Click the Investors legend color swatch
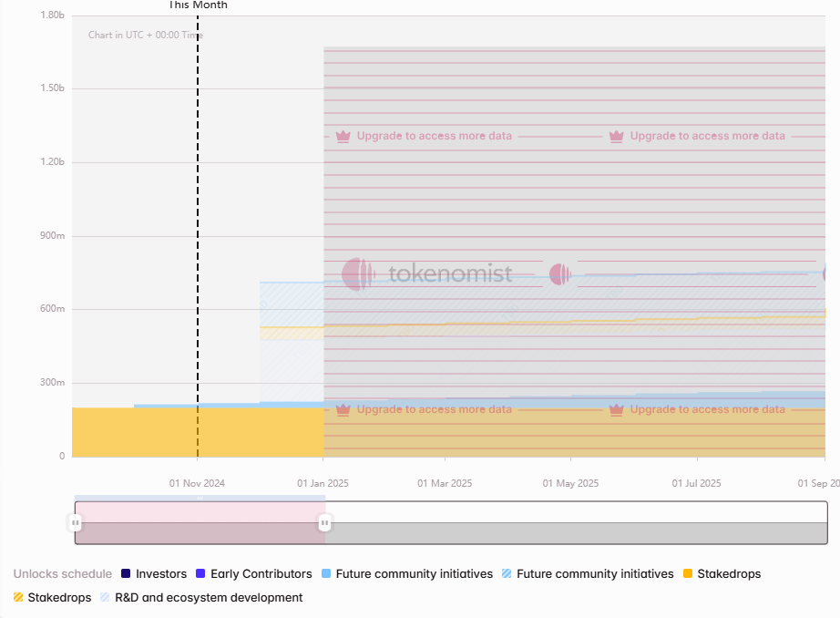The image size is (840, 618). pos(126,574)
